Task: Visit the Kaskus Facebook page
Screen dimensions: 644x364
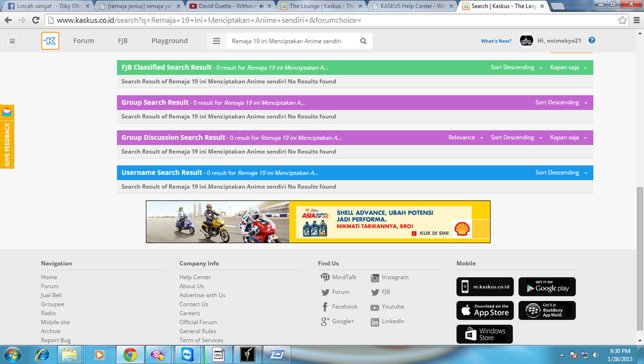Action: (340, 307)
